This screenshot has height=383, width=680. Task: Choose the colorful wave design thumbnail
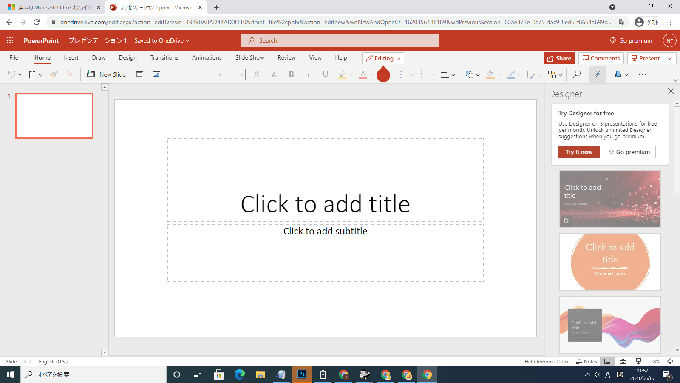[610, 325]
